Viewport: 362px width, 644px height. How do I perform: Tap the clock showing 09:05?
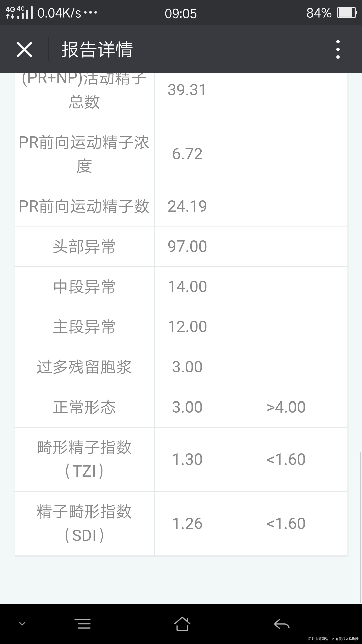181,13
